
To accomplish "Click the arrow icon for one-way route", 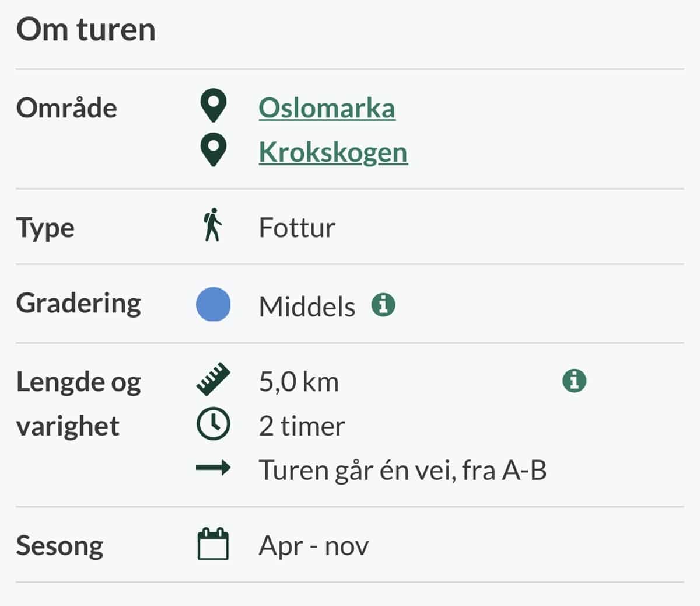I will coord(213,468).
